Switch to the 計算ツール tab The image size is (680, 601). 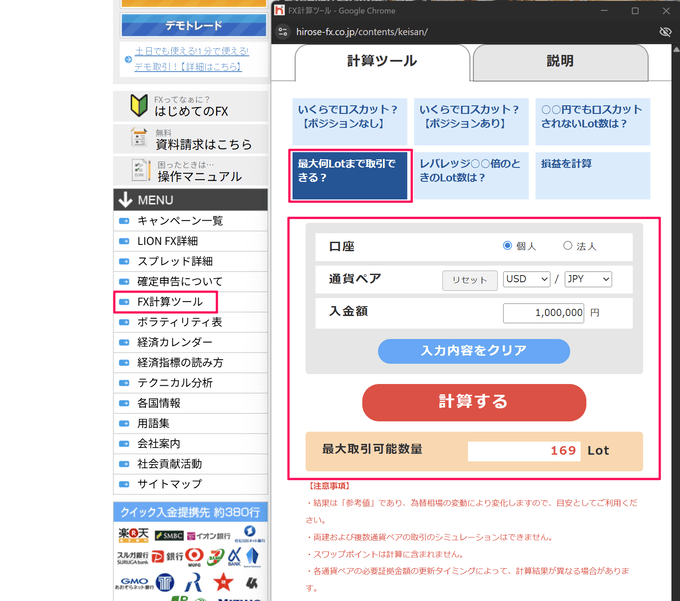(382, 62)
